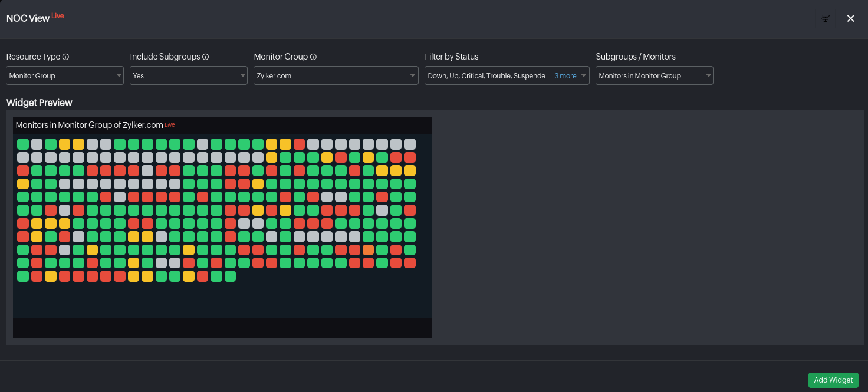Open the Resource Type dropdown
Image resolution: width=868 pixels, height=392 pixels.
coord(65,75)
